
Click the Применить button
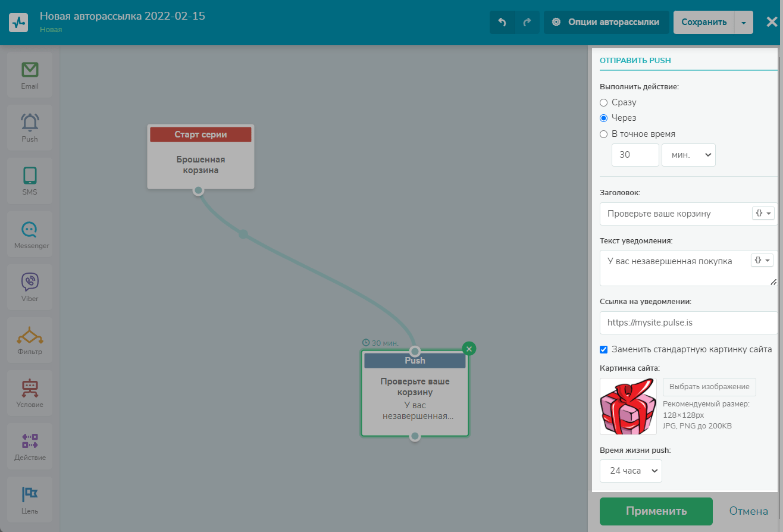click(x=656, y=511)
